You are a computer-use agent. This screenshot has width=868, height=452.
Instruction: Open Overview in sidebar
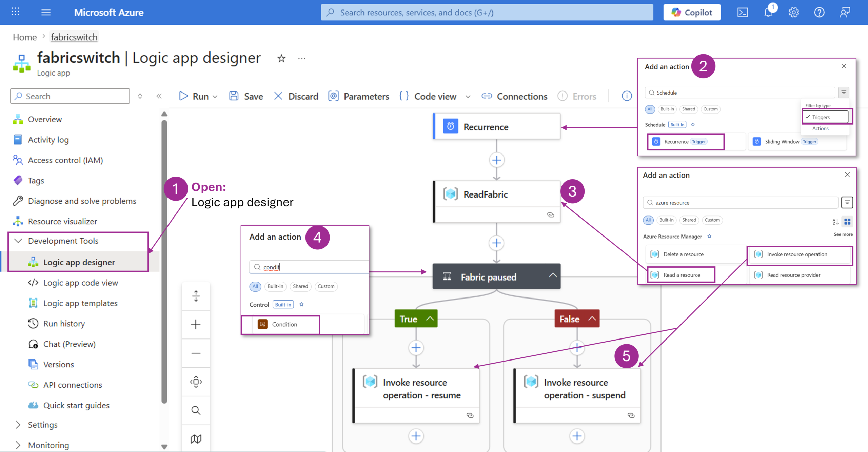click(x=45, y=119)
